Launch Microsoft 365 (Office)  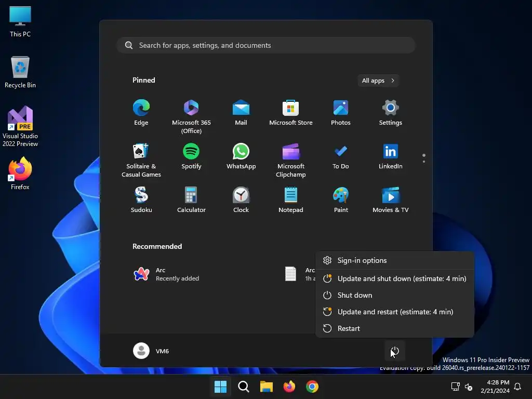click(x=191, y=117)
